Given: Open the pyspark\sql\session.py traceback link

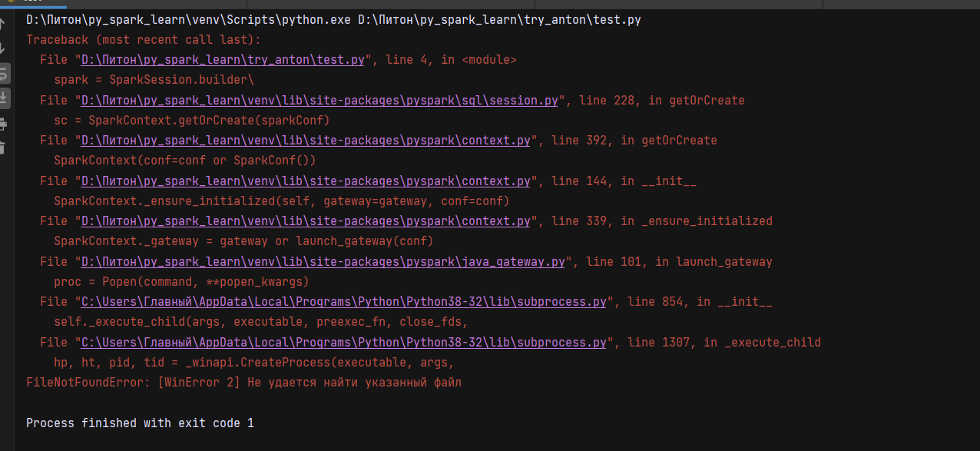Looking at the screenshot, I should (319, 100).
